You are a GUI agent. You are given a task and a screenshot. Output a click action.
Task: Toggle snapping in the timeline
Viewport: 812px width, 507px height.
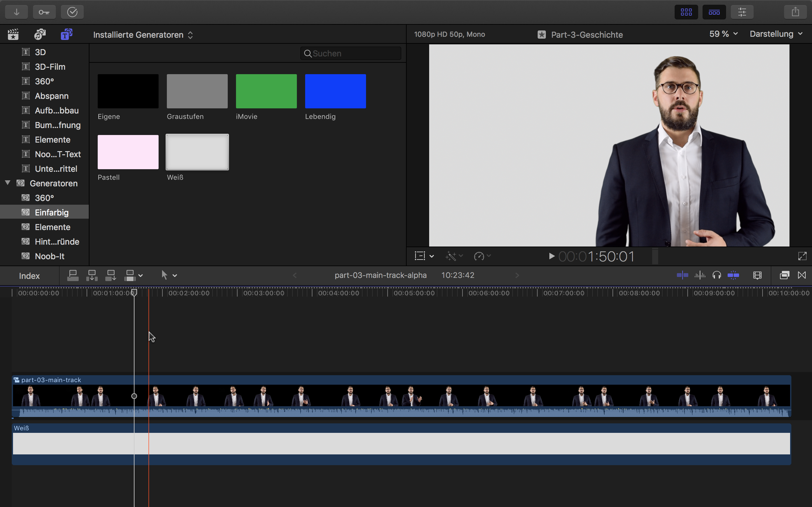click(x=733, y=276)
